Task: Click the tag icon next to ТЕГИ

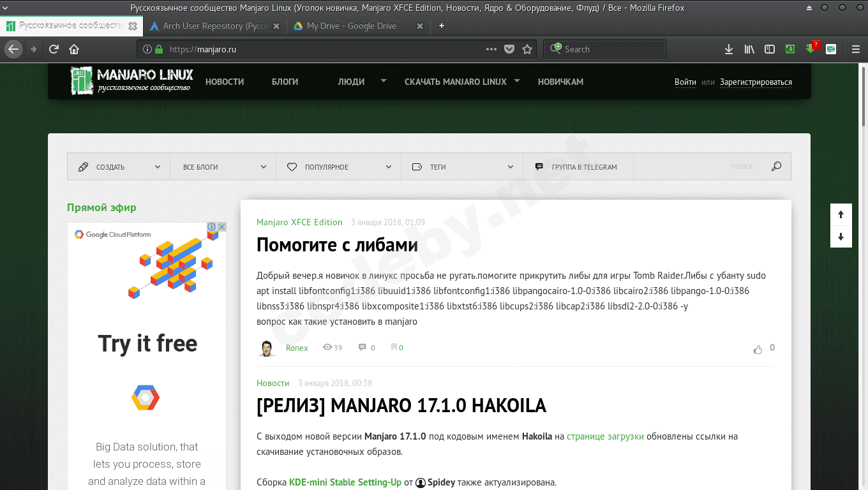Action: [x=417, y=166]
